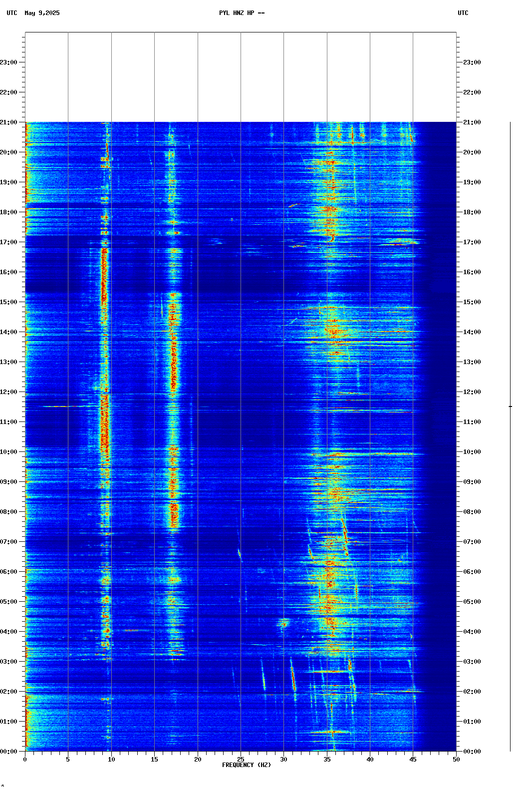Click the 10:00 label on the left time axis
The height and width of the screenshot is (791, 532).
click(x=8, y=452)
